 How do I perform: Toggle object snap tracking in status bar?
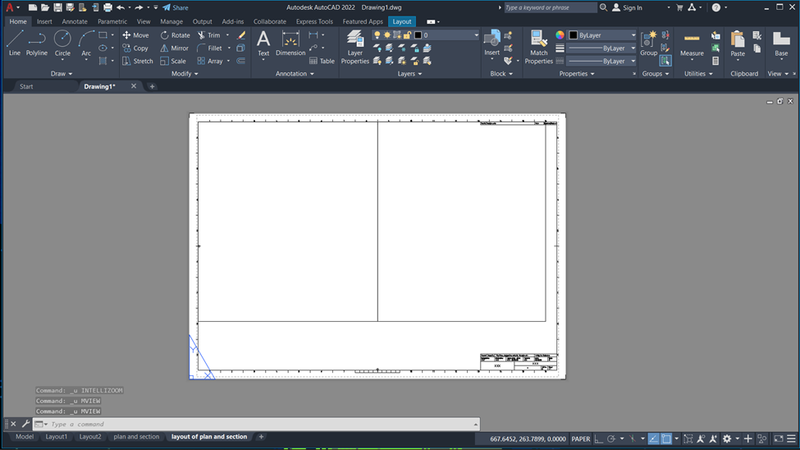pos(653,439)
